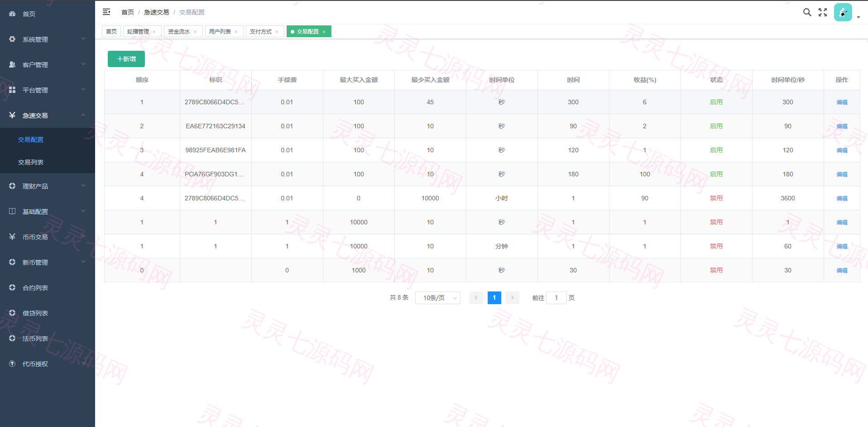
Task: Focus the 前往 page number field
Action: [556, 298]
